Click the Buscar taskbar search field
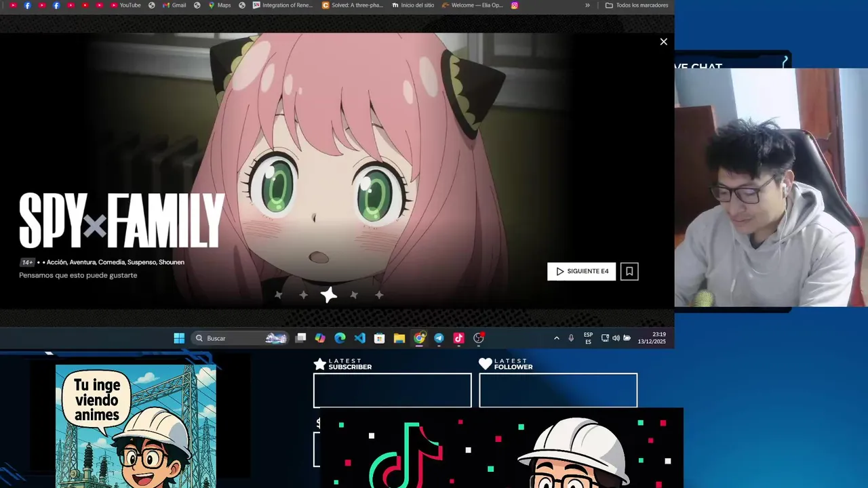 pyautogui.click(x=240, y=338)
